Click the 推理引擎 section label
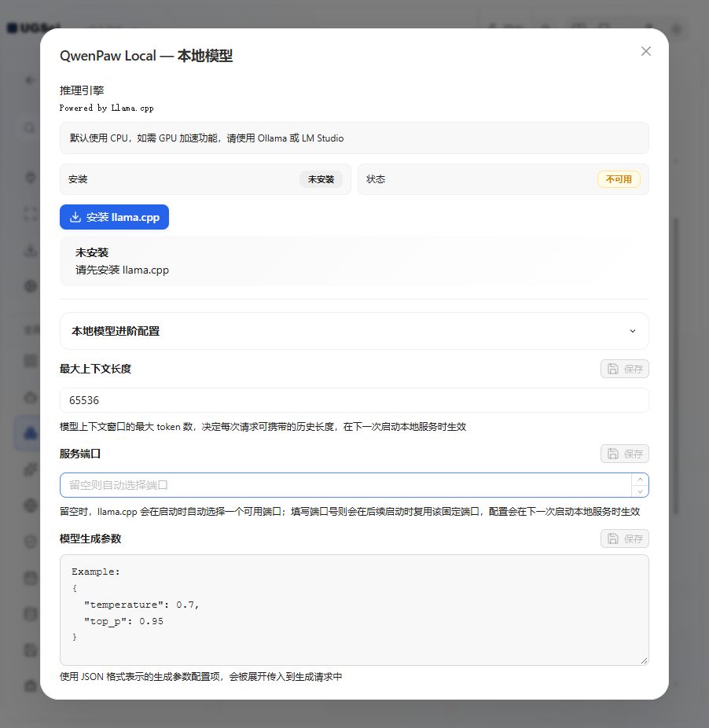 pyautogui.click(x=82, y=90)
